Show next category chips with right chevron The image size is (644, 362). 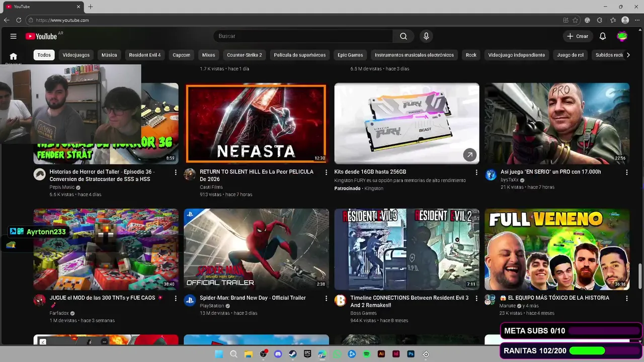(628, 55)
